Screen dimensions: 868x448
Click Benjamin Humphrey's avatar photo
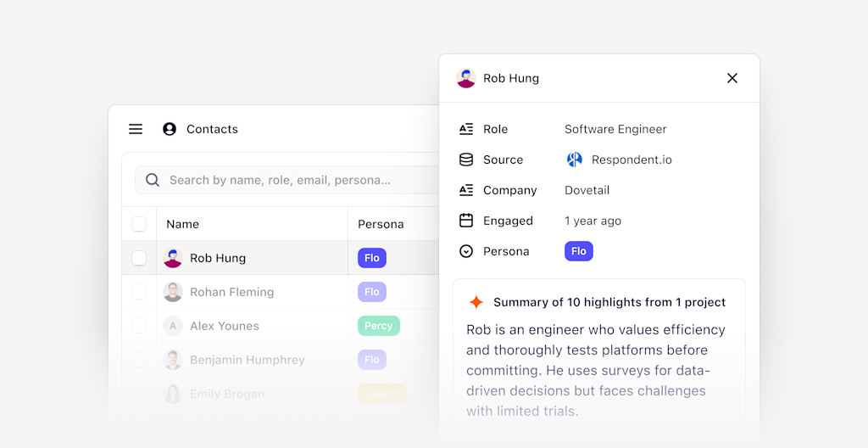173,360
